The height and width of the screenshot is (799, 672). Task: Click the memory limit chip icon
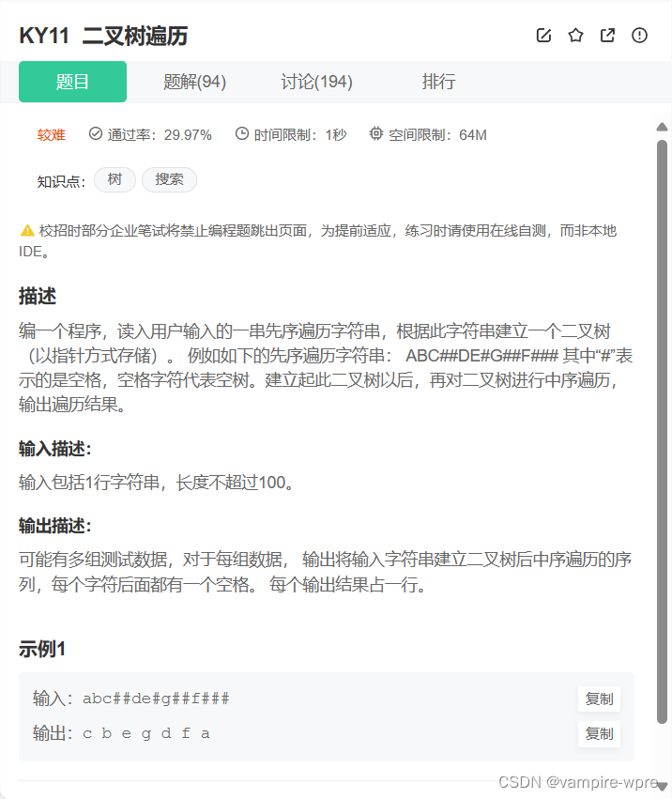[x=376, y=133]
